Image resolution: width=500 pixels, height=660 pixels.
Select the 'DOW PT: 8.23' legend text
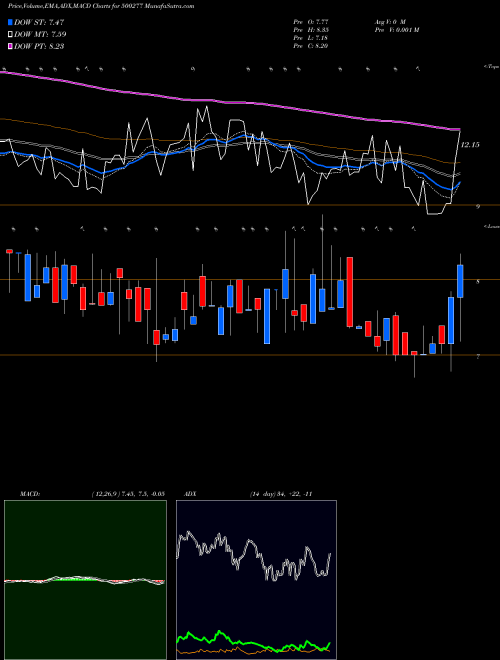point(39,47)
